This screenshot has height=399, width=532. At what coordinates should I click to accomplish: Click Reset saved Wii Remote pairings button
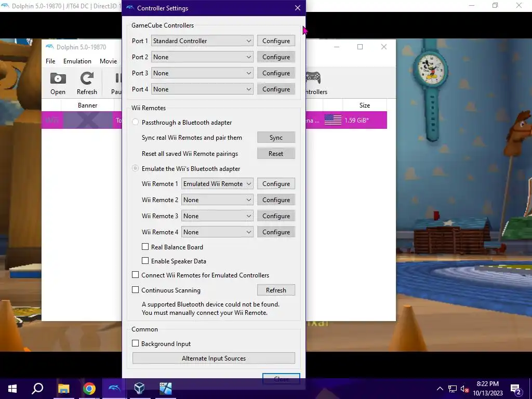click(x=276, y=153)
